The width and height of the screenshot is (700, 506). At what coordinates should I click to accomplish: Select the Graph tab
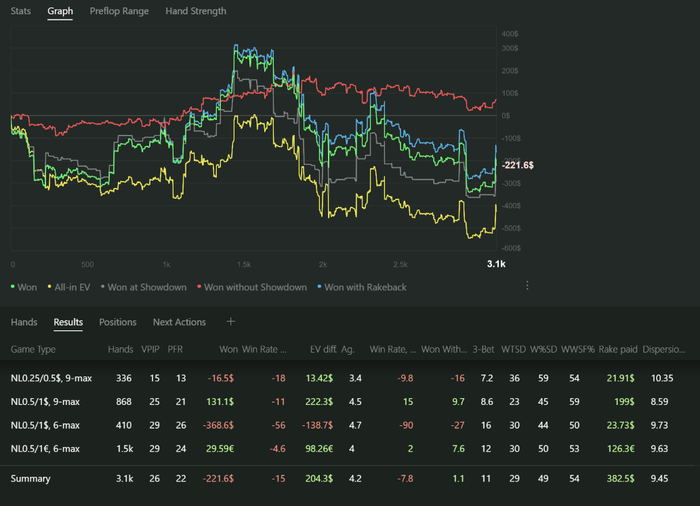[x=60, y=11]
